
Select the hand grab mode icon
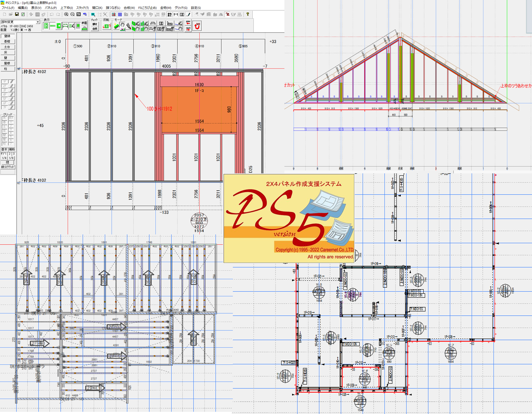tap(122, 24)
